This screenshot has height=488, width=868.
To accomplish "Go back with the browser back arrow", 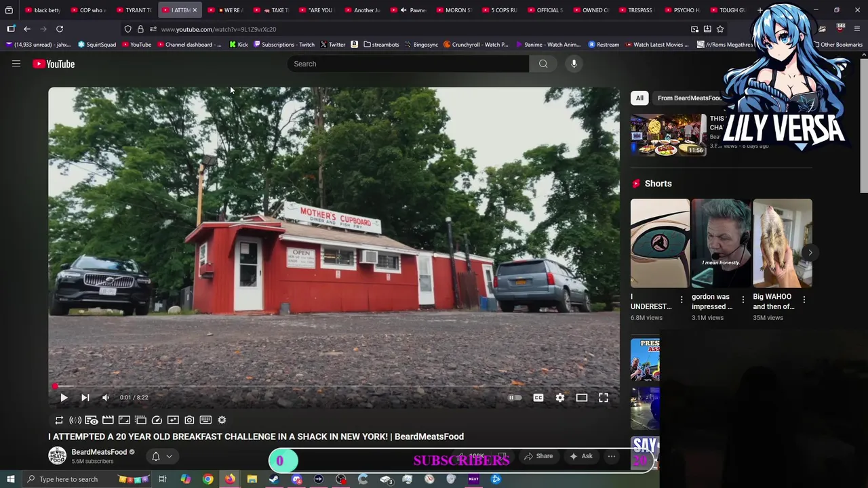I will pos(27,29).
